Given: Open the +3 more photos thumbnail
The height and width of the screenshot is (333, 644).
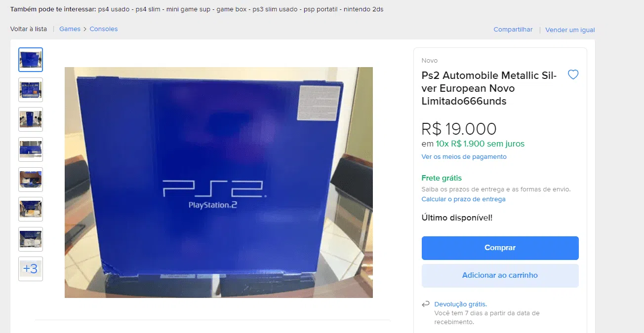Looking at the screenshot, I should click(31, 269).
